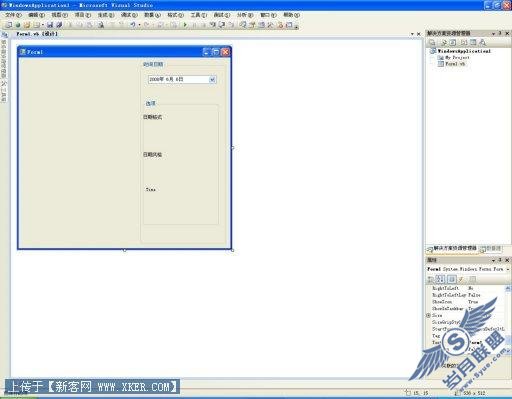Screen dimensions: 512x399
Task: Click the Save All toolbar icon
Action: pos(59,25)
